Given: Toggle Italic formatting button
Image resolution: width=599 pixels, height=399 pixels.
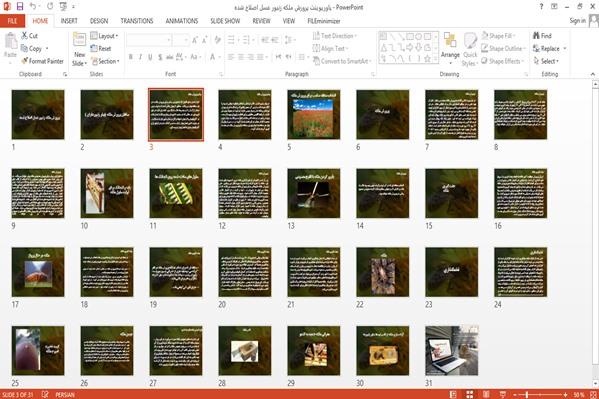Looking at the screenshot, I should (x=140, y=57).
